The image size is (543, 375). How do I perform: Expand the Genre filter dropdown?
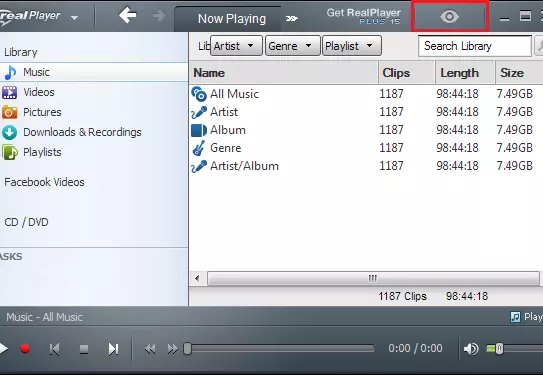click(293, 46)
